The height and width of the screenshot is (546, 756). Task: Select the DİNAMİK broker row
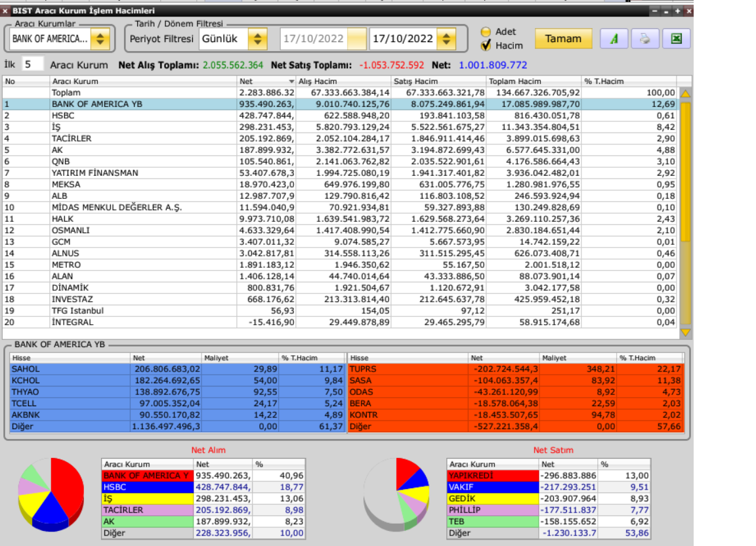coord(340,288)
